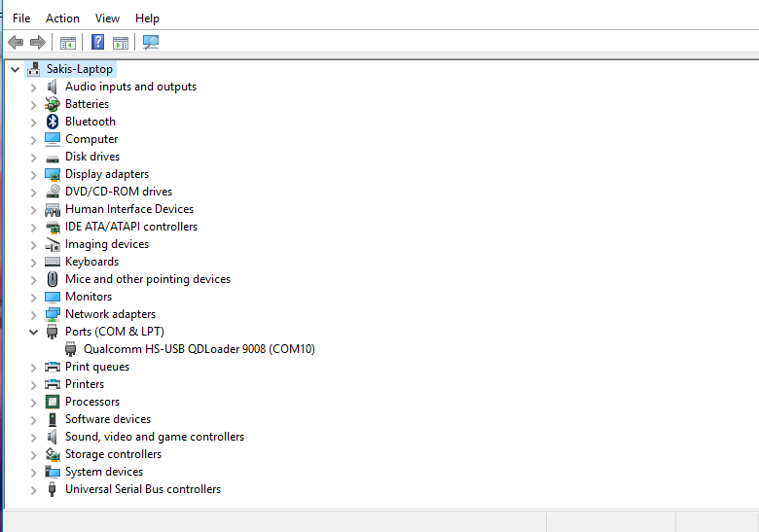Select the Sakis-Laptop root label
Screen dimensions: 759x532
[80, 69]
